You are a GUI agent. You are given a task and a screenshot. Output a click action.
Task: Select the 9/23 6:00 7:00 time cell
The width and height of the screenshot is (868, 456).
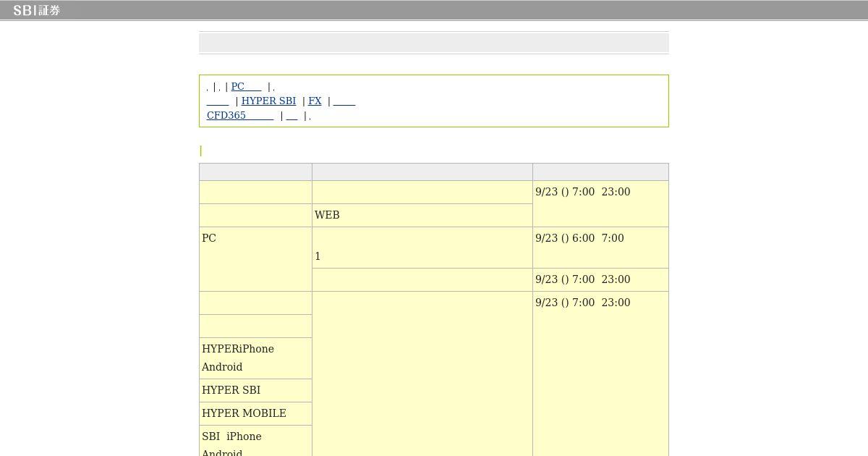tap(600, 248)
